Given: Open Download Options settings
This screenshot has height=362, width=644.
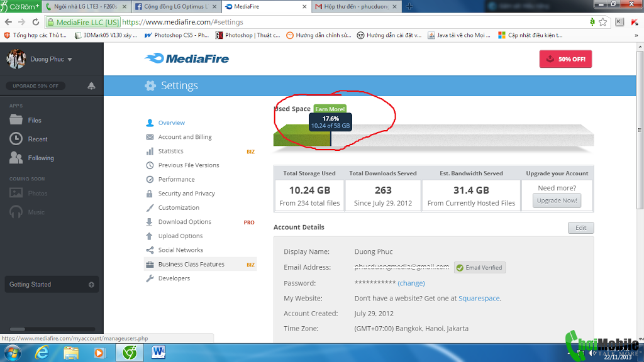Looking at the screenshot, I should (x=184, y=222).
